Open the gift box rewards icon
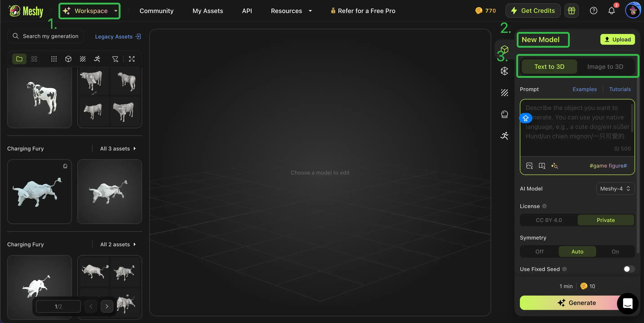The height and width of the screenshot is (323, 644). (571, 11)
